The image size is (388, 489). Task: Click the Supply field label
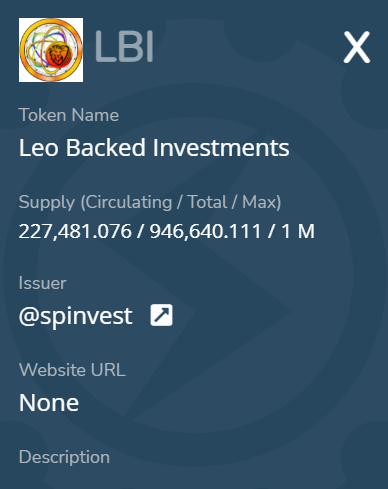click(150, 202)
